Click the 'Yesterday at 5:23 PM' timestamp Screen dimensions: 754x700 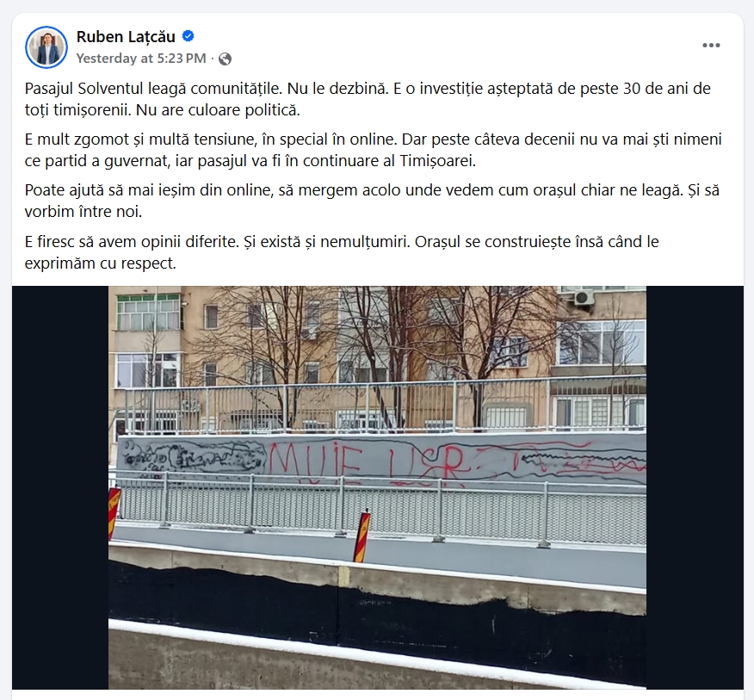point(141,59)
